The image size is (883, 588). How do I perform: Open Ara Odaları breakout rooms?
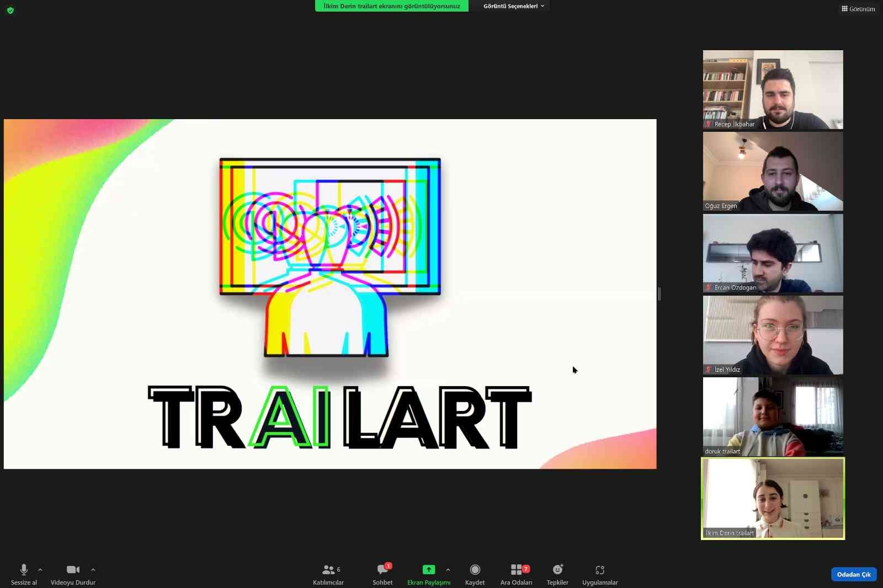point(517,570)
